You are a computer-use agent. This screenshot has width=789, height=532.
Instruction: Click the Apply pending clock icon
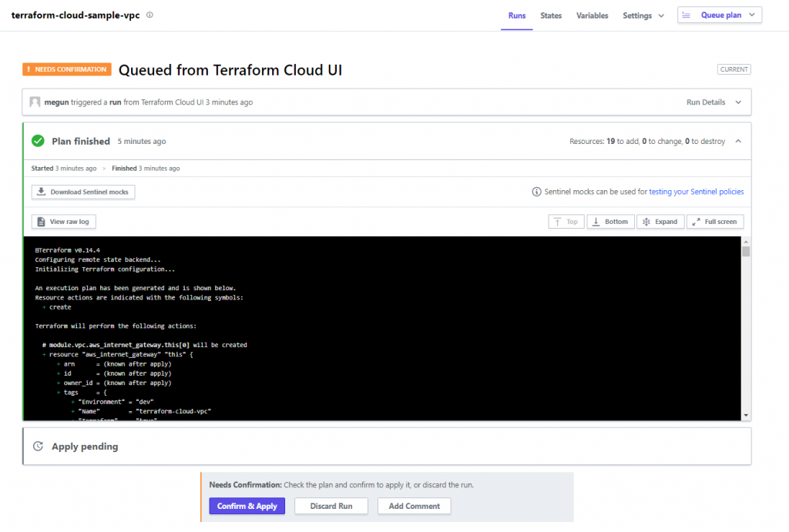(38, 446)
